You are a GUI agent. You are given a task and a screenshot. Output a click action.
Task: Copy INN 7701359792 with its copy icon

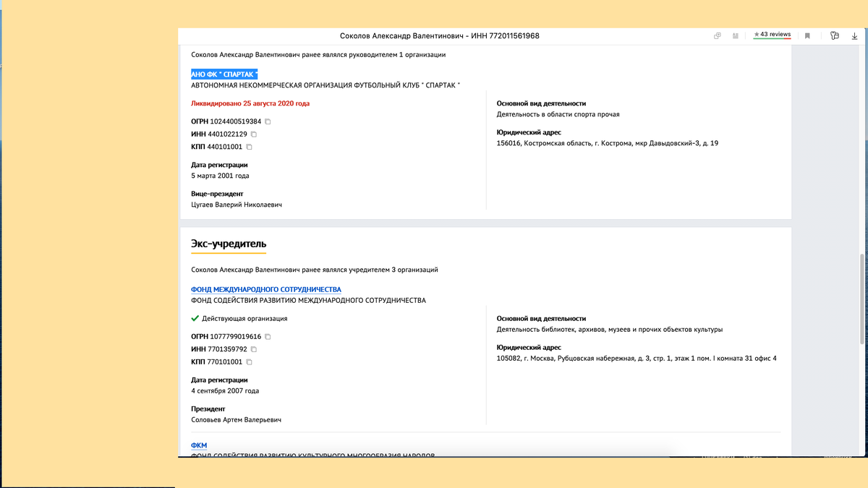(254, 349)
